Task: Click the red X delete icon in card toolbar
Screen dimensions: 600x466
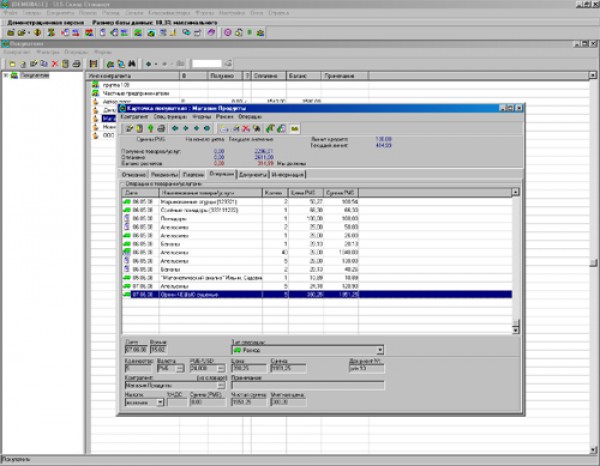Action: [246, 129]
